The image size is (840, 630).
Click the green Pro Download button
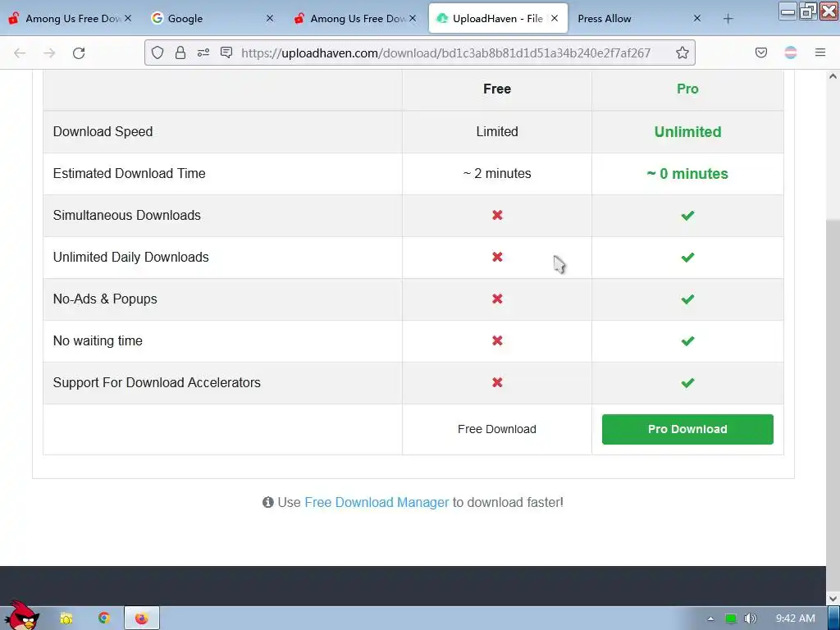[x=687, y=429]
